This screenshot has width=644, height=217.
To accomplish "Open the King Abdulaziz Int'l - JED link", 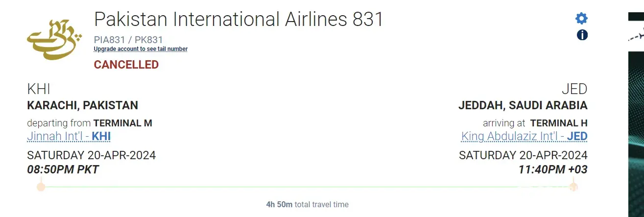I will click(524, 136).
